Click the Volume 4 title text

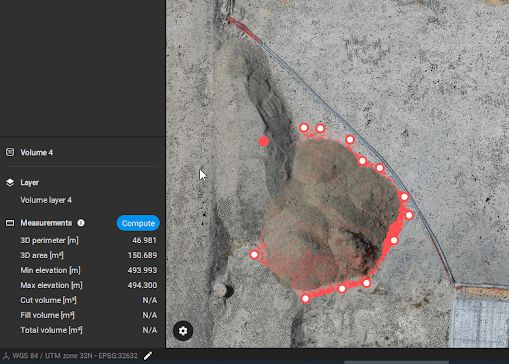tap(37, 153)
